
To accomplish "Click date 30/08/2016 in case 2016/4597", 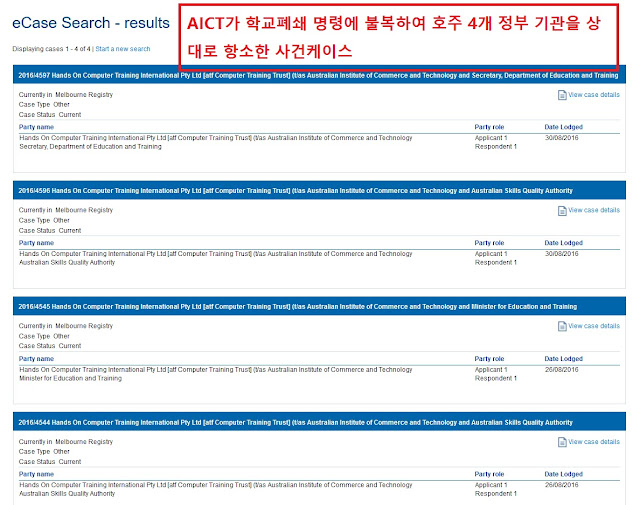I will 562,138.
